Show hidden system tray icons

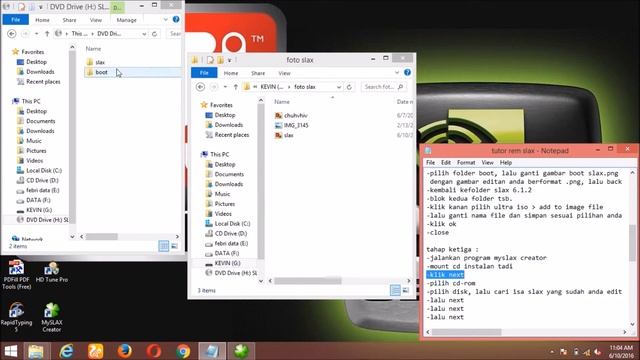click(551, 352)
